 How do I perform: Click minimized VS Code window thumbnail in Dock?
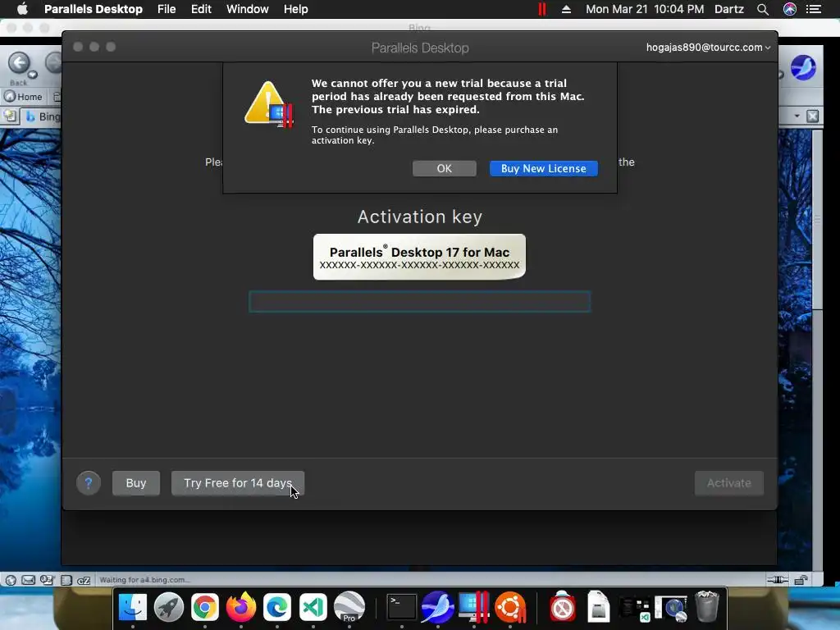tap(635, 608)
